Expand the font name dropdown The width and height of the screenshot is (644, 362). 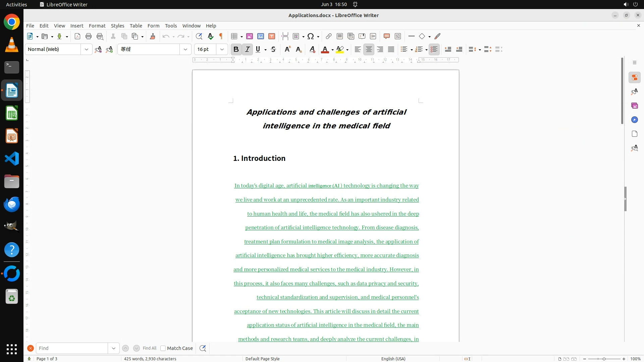click(x=185, y=49)
